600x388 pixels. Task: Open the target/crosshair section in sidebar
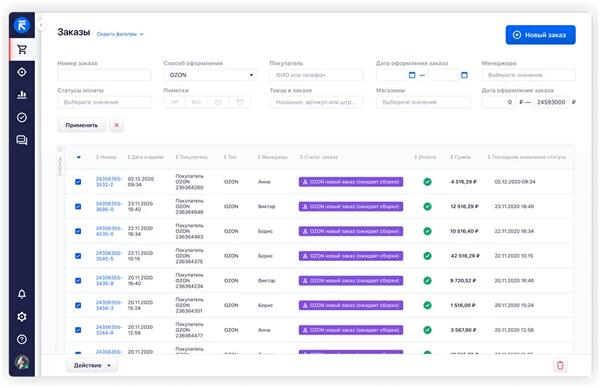pos(22,72)
